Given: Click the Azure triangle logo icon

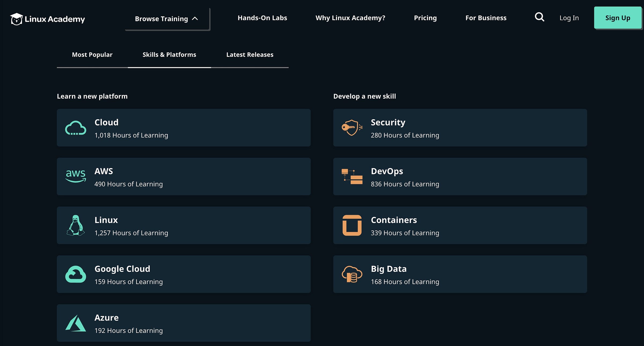Looking at the screenshot, I should [76, 323].
